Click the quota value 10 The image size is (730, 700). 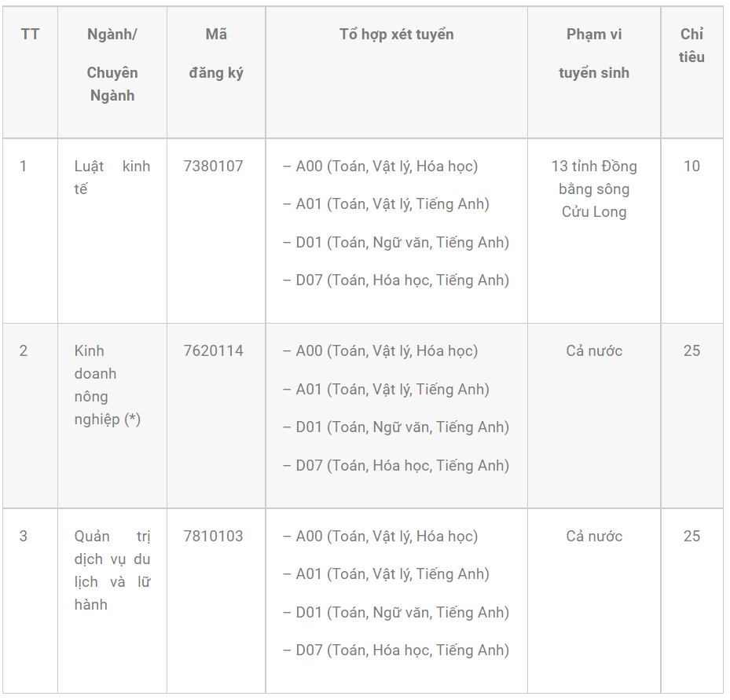[x=691, y=166]
